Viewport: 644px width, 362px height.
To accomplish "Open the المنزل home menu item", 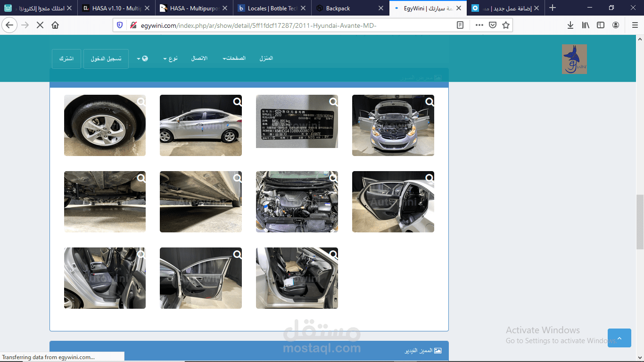I will 266,58.
